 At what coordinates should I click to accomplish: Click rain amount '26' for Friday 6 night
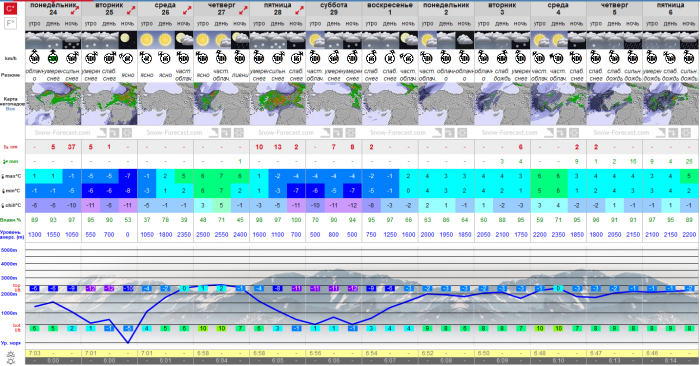[x=689, y=162]
